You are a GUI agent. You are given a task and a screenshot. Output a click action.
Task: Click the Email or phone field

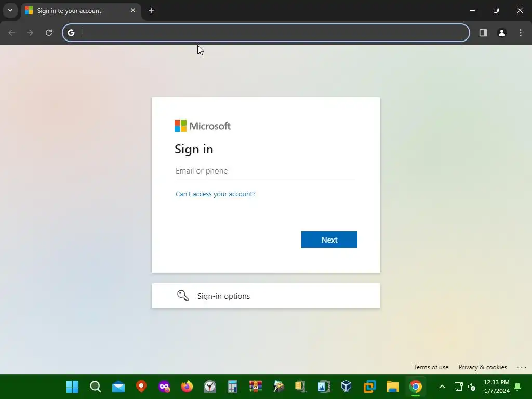265,171
